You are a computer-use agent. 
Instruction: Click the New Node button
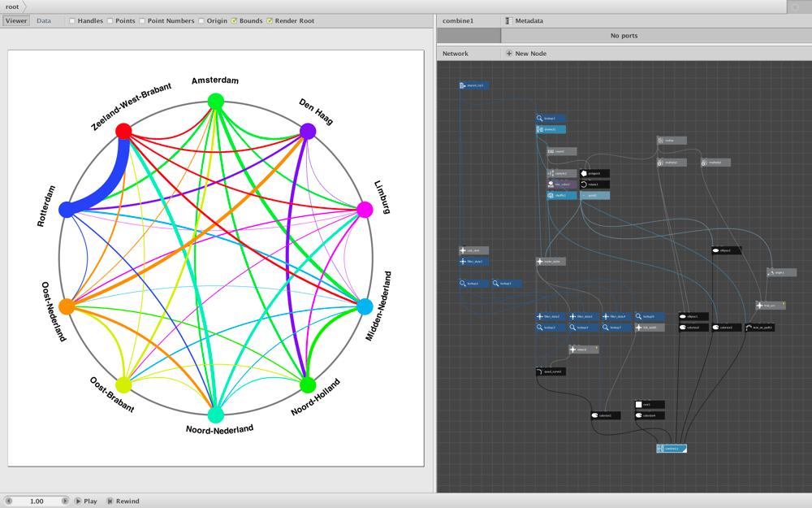[x=526, y=54]
